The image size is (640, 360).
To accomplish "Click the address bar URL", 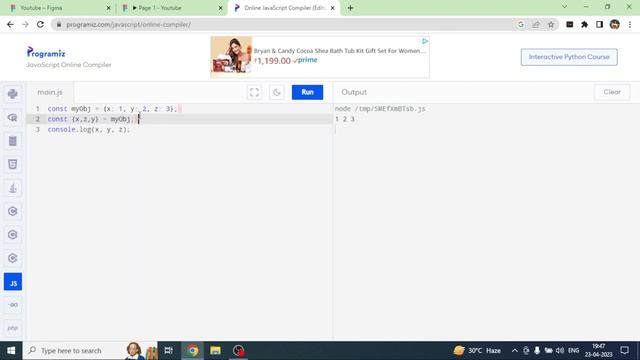I will click(129, 24).
